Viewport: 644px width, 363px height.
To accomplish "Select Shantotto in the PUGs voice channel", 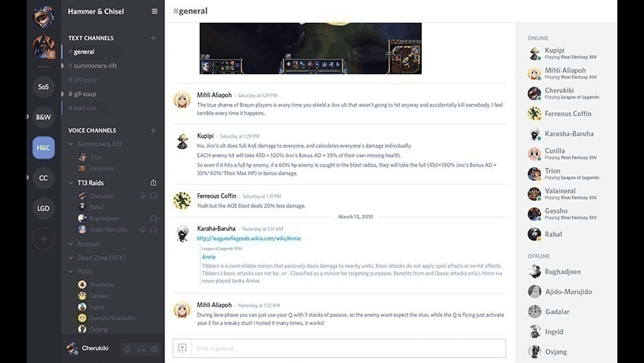I will 96,284.
